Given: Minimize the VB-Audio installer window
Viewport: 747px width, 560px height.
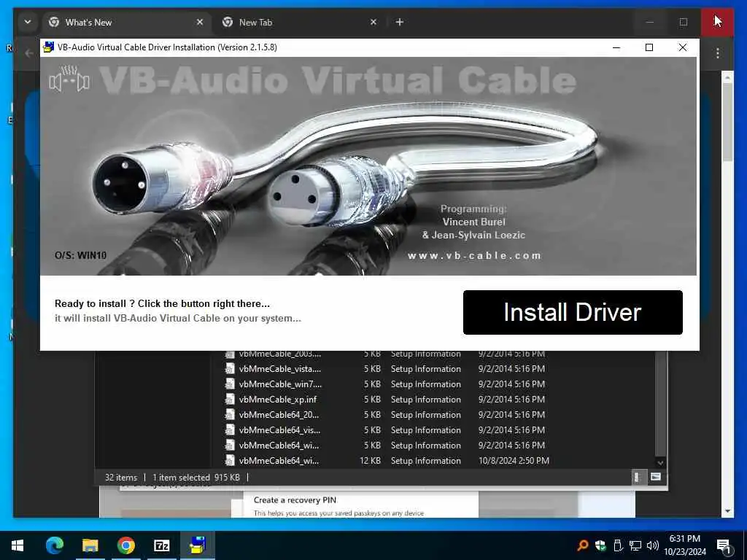Looking at the screenshot, I should pyautogui.click(x=616, y=47).
